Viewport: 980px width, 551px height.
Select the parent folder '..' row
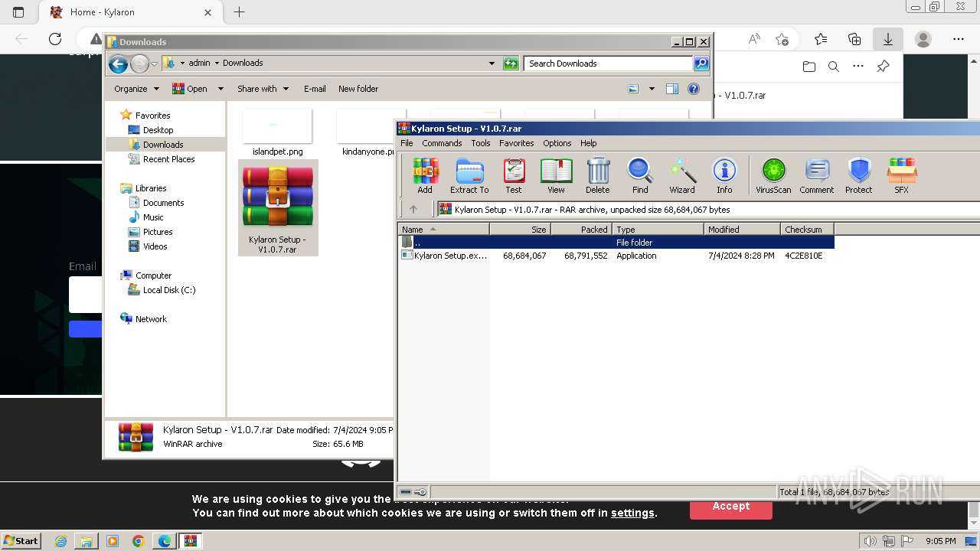[x=616, y=243]
